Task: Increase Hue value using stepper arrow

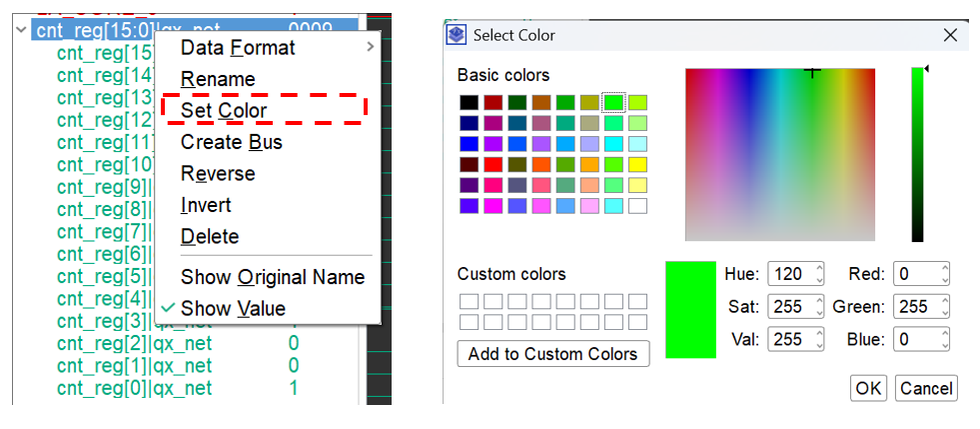Action: coord(819,269)
